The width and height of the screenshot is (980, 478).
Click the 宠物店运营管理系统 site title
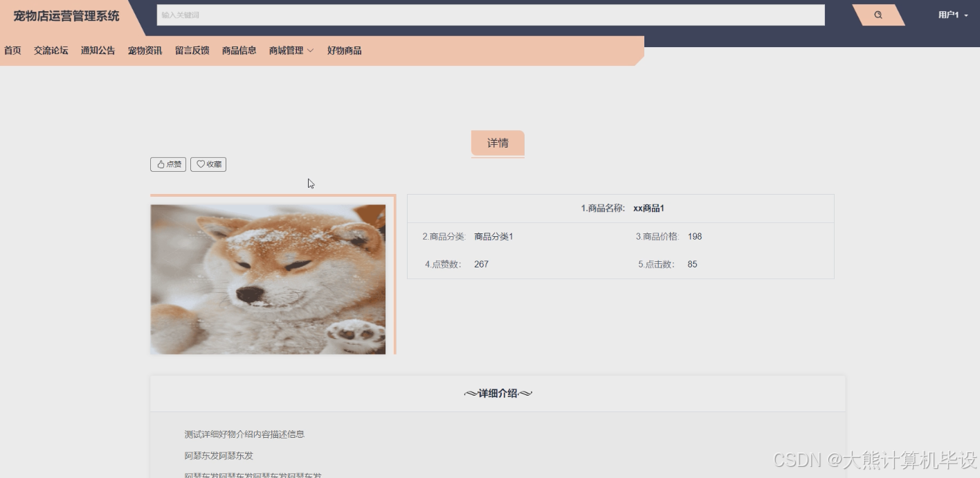[x=66, y=16]
